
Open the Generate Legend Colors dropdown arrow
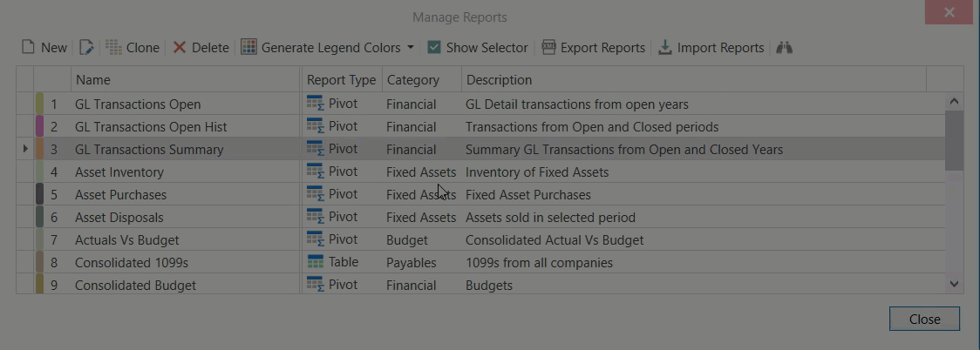(411, 48)
